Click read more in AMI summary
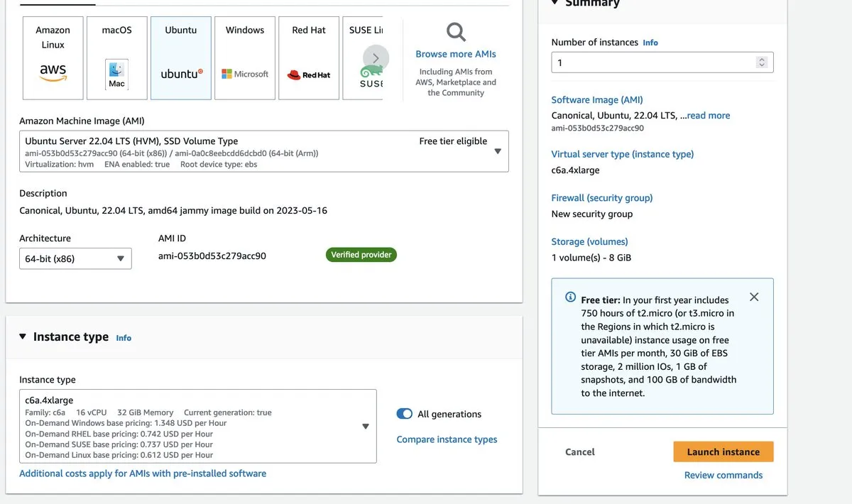852x504 pixels. pos(709,116)
